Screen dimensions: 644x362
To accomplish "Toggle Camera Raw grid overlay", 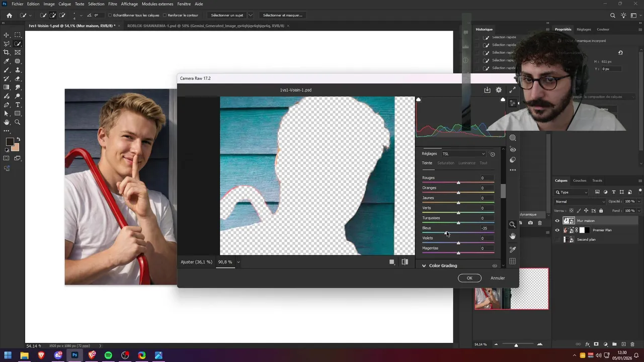I will (x=513, y=261).
